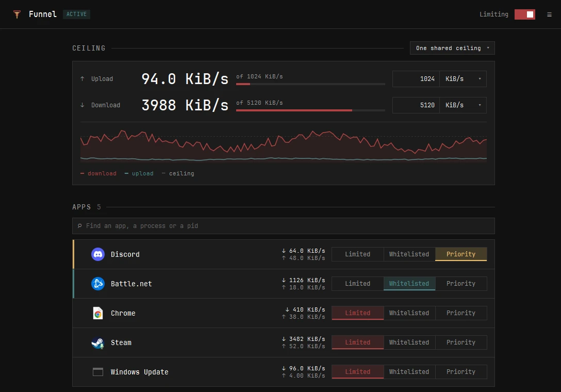561x392 pixels.
Task: Click the upload usage progress bar
Action: tap(310, 84)
